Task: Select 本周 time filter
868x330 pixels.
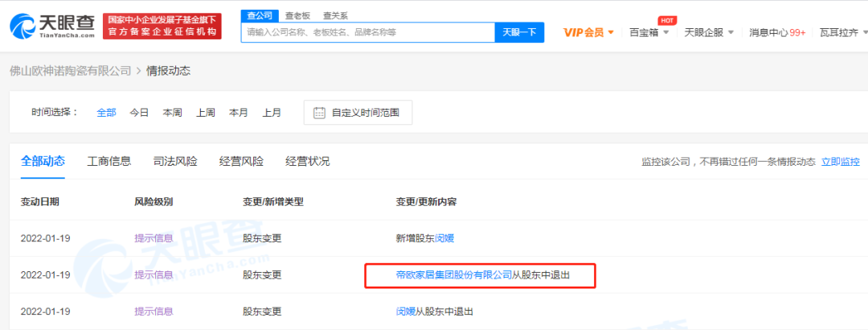Action: tap(172, 113)
